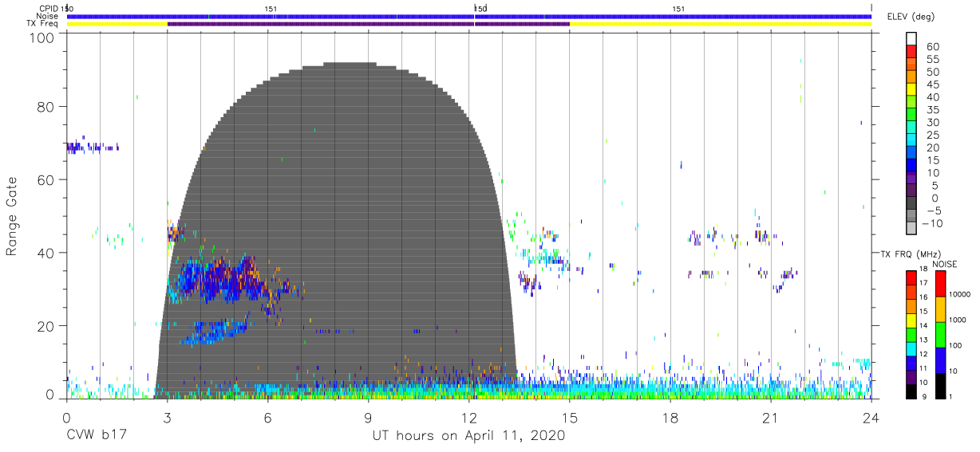Click the 'ELEV (deg)' colorbar title
Screen dimensions: 980x452
coord(911,17)
